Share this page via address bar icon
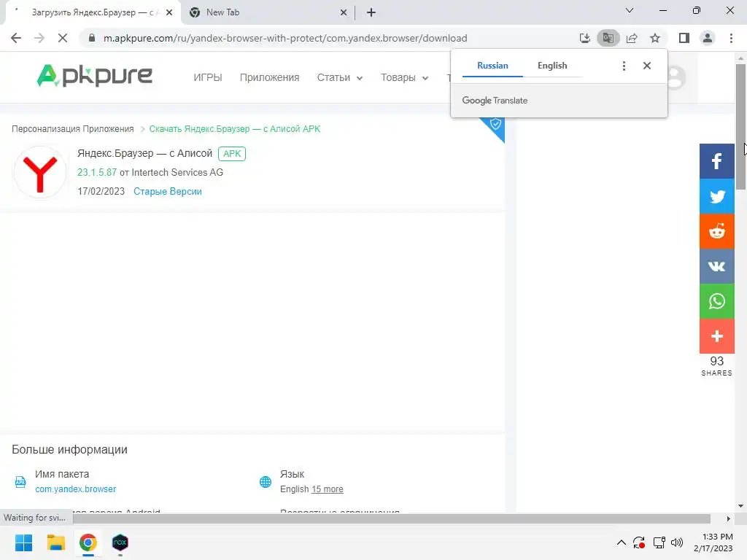The image size is (747, 560). click(x=632, y=38)
